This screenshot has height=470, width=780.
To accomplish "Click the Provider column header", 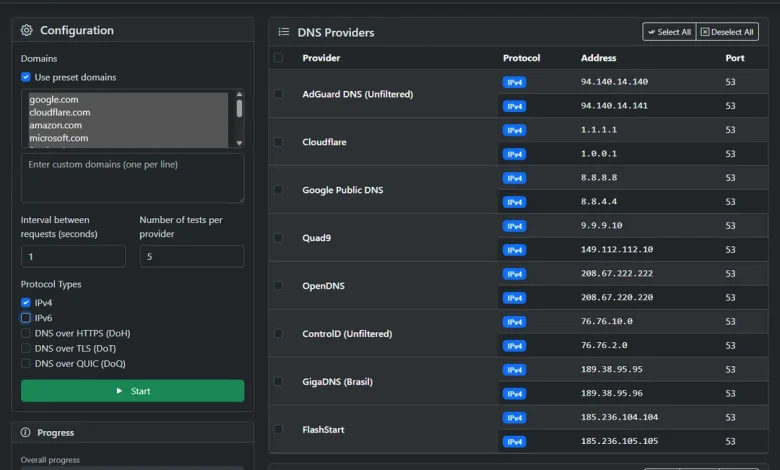I will pos(321,58).
